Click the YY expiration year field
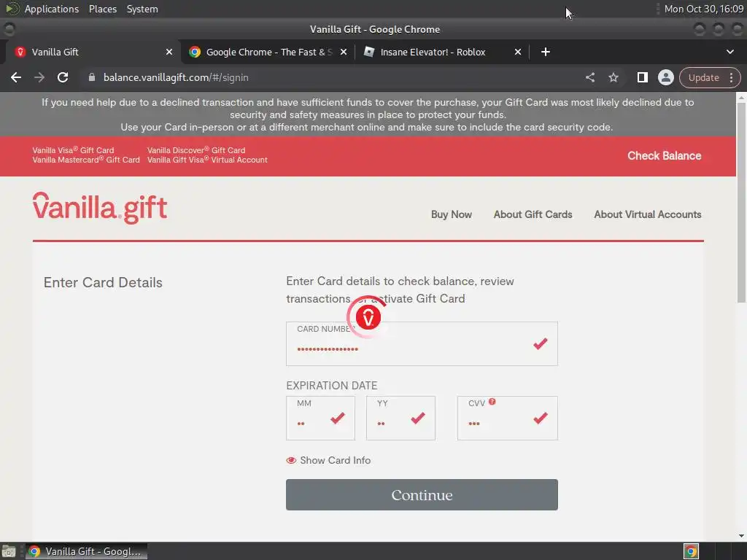This screenshot has width=747, height=560. 400,418
